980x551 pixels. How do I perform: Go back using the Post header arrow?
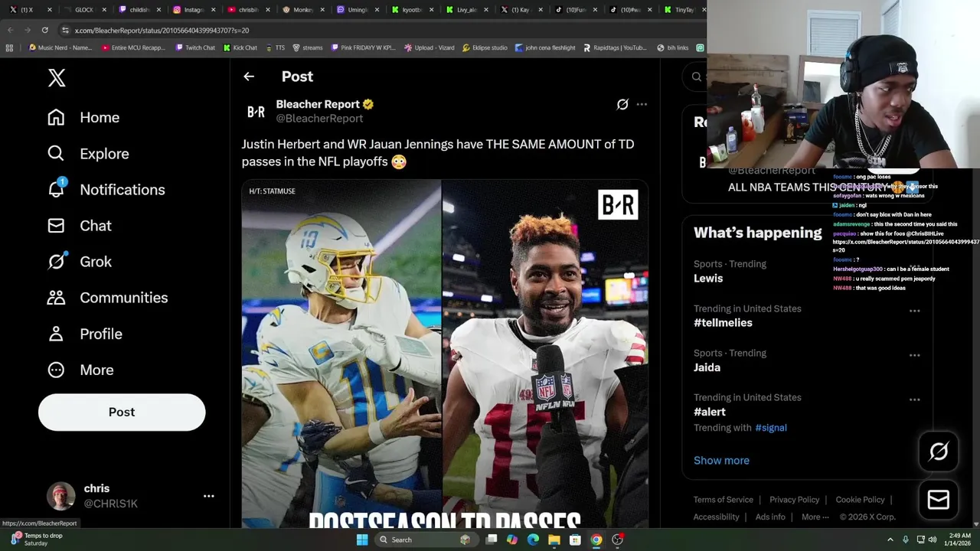tap(249, 77)
